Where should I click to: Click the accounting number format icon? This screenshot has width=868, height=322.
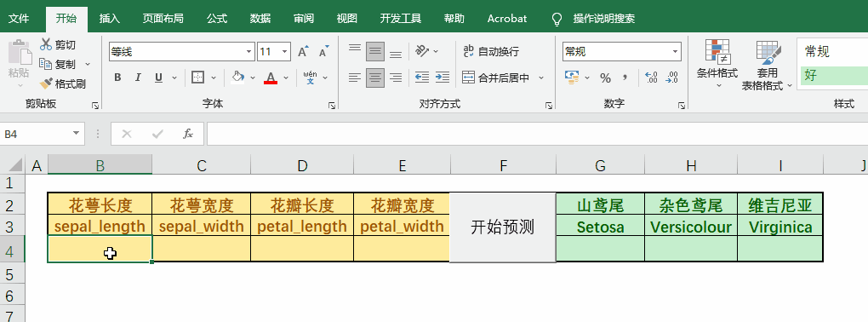point(572,78)
